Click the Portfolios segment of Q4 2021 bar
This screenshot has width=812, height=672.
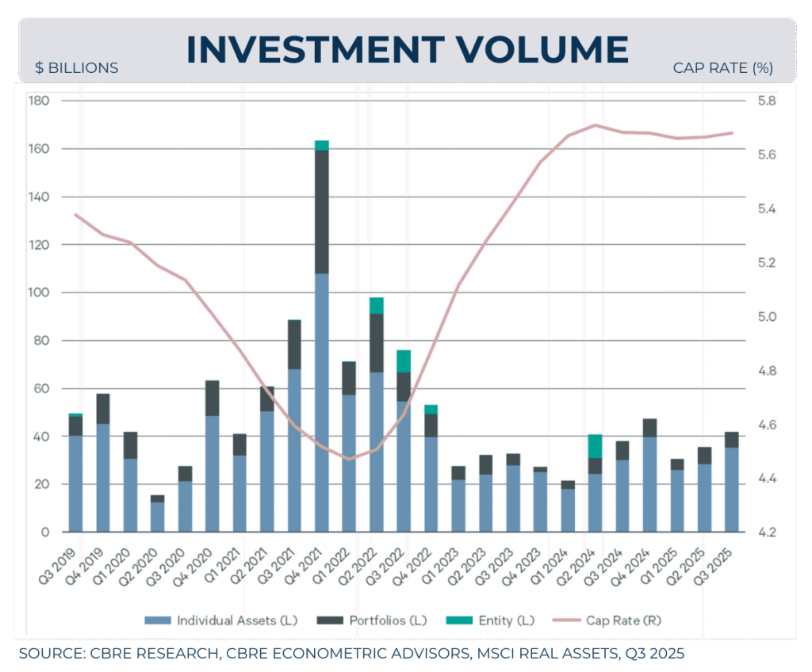(322, 212)
